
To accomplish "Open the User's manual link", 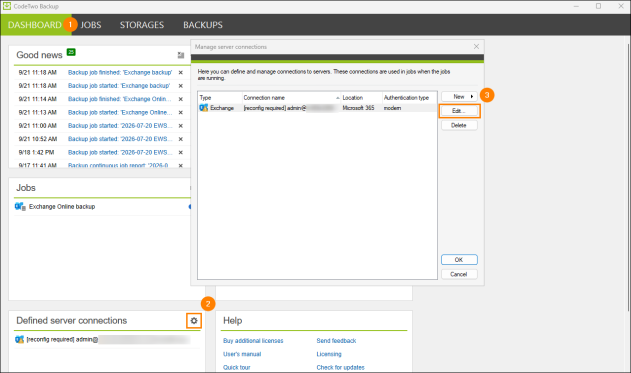I will [242, 354].
